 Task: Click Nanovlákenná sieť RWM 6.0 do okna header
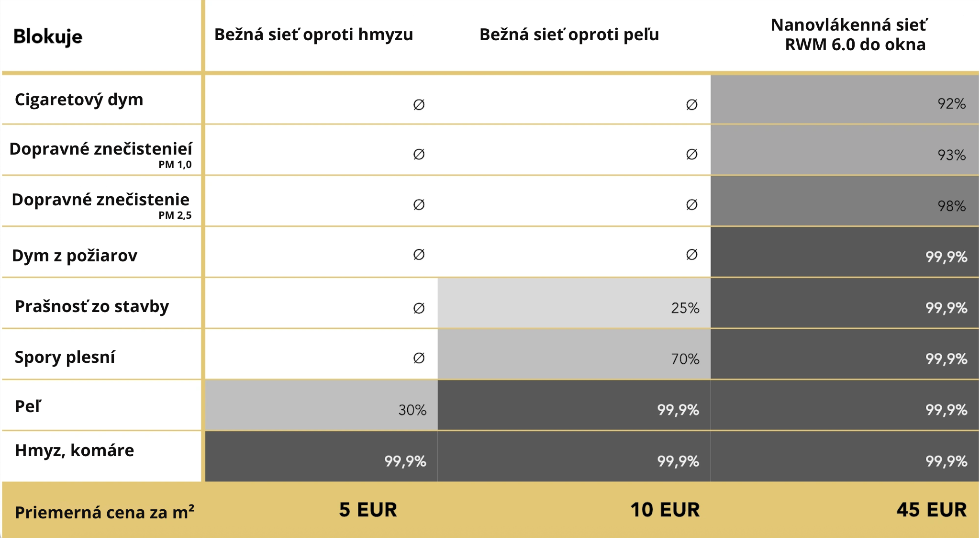(x=849, y=34)
